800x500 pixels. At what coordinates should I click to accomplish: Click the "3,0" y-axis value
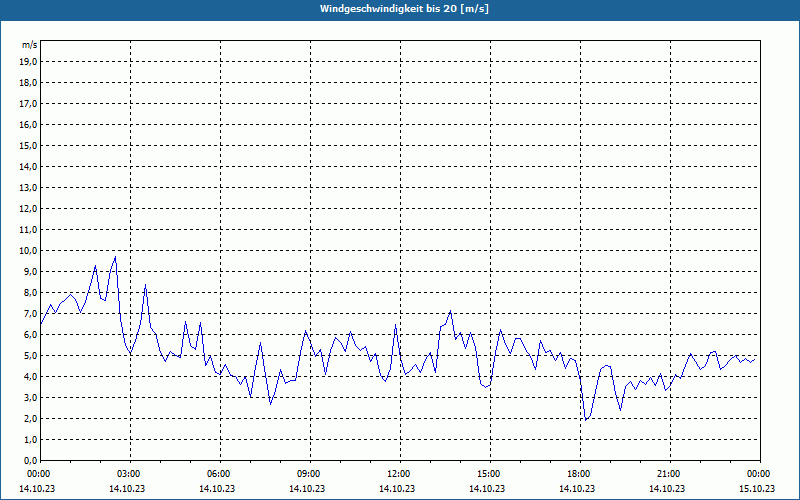point(30,397)
